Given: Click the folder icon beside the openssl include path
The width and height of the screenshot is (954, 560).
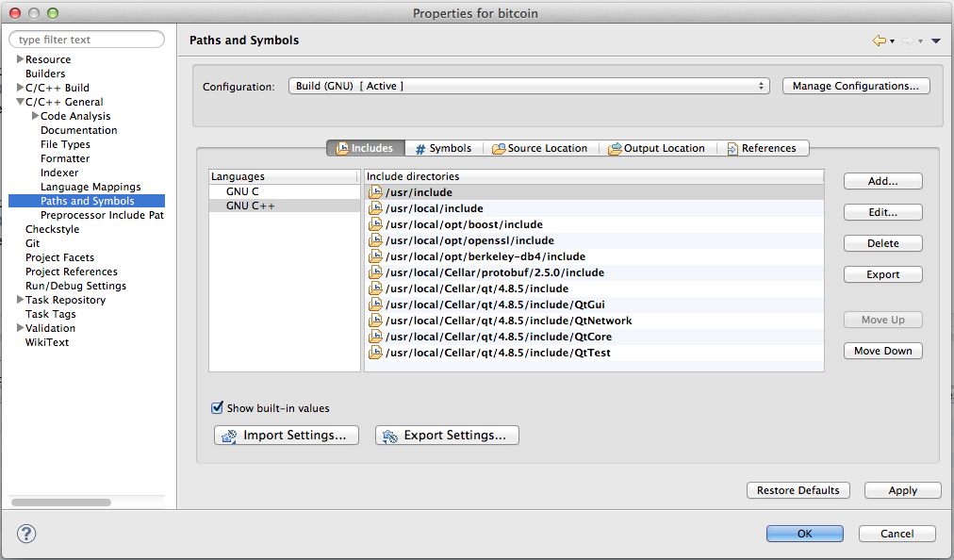Looking at the screenshot, I should tap(375, 240).
